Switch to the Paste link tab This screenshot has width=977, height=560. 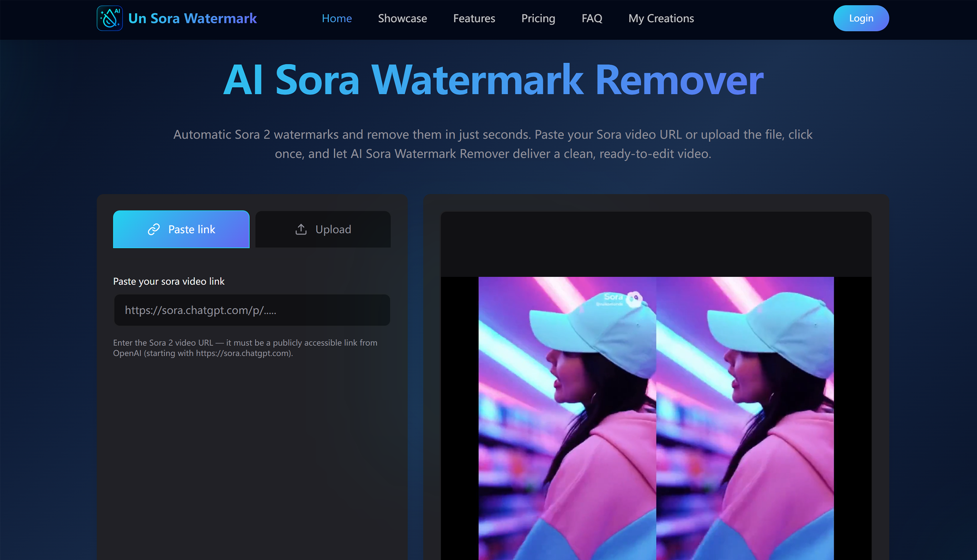[x=181, y=229]
